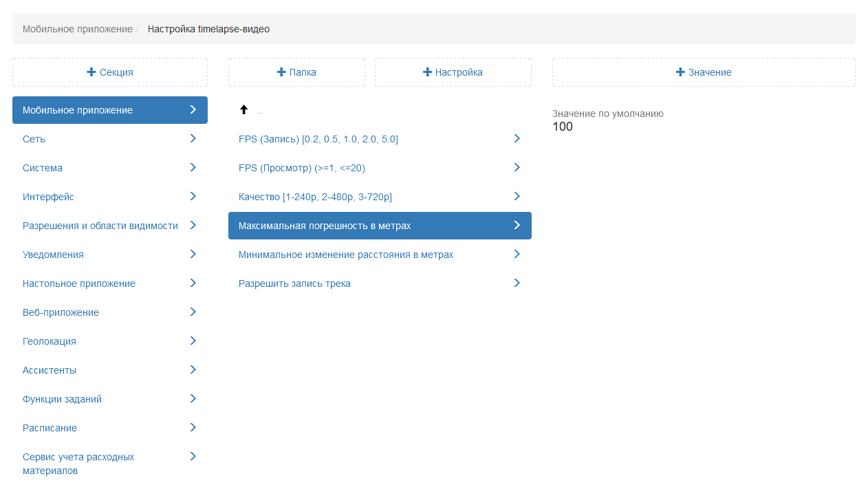868x494 pixels.
Task: Add a new Папка
Action: [296, 72]
